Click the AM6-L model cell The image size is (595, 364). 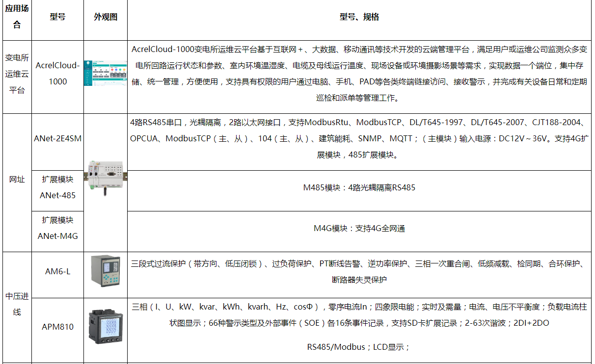[x=58, y=271]
